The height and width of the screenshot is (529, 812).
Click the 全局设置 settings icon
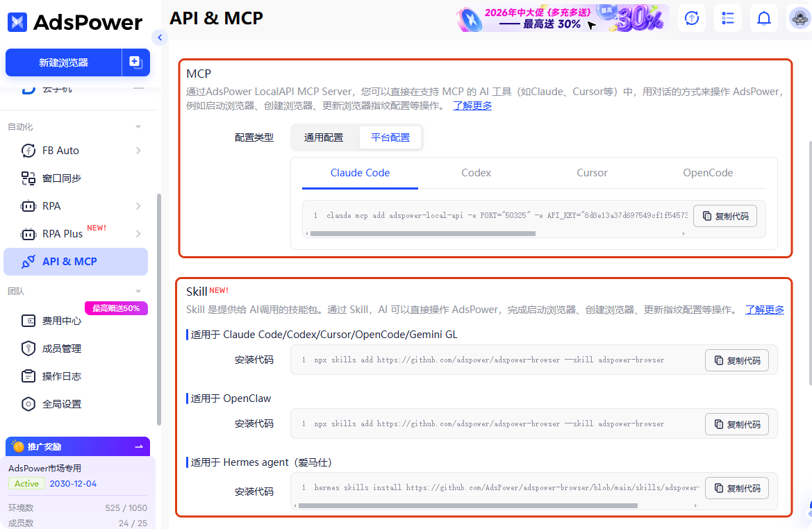click(28, 404)
